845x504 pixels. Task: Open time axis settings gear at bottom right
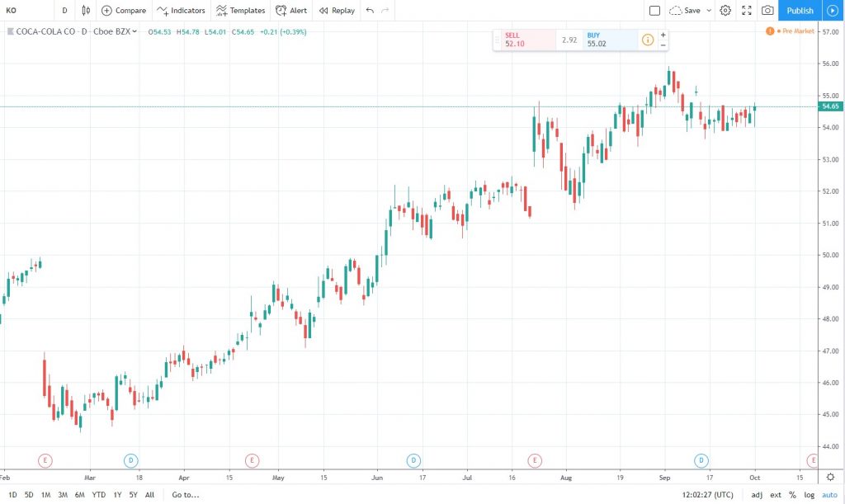click(830, 477)
